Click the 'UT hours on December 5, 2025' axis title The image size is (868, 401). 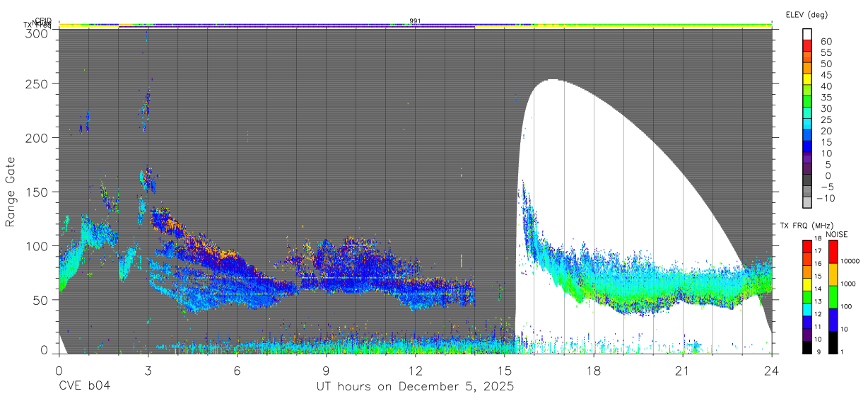pos(415,387)
